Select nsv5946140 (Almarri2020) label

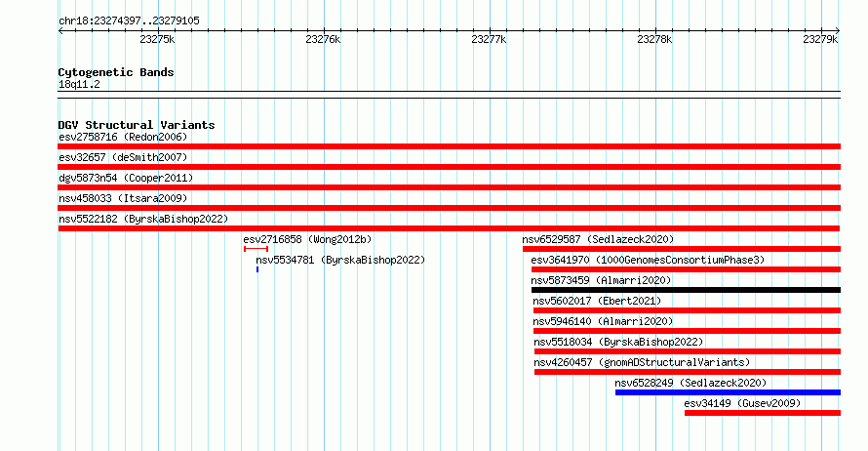[603, 321]
